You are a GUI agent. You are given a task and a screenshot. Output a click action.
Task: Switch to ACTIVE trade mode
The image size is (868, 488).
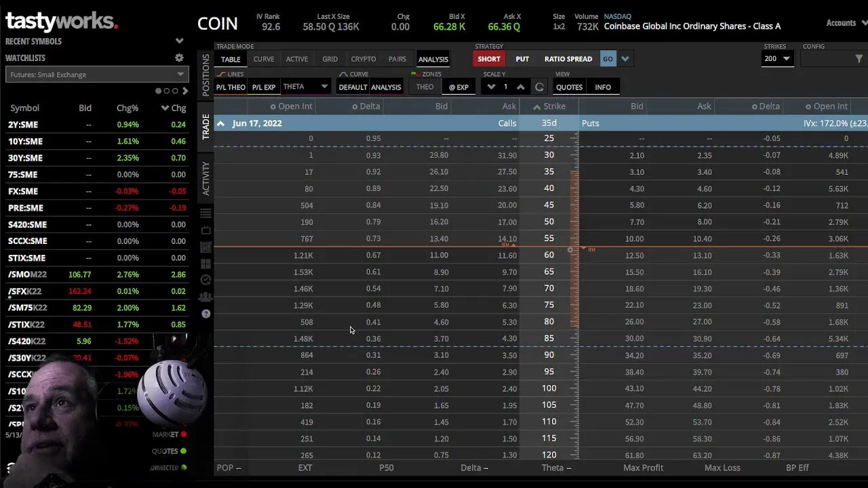[296, 59]
